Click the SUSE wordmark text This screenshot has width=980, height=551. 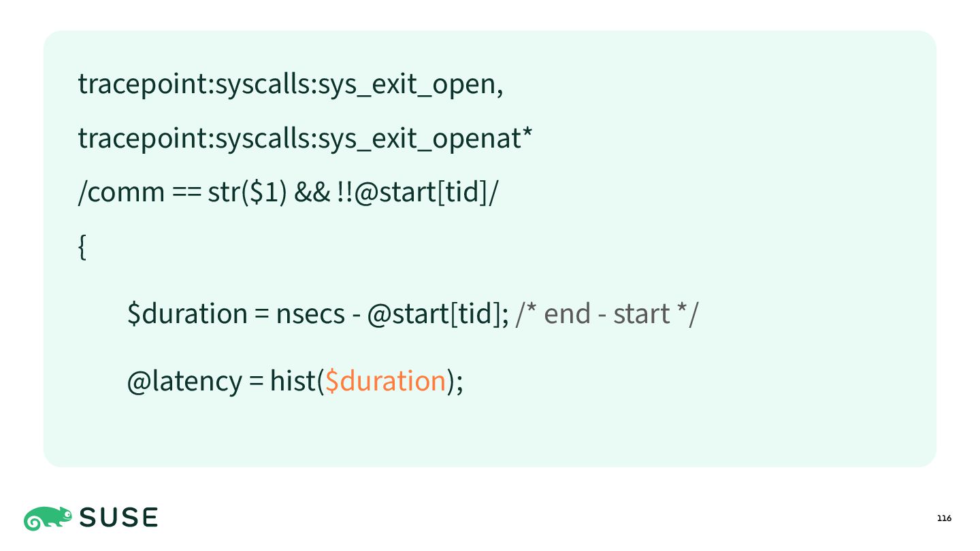119,518
